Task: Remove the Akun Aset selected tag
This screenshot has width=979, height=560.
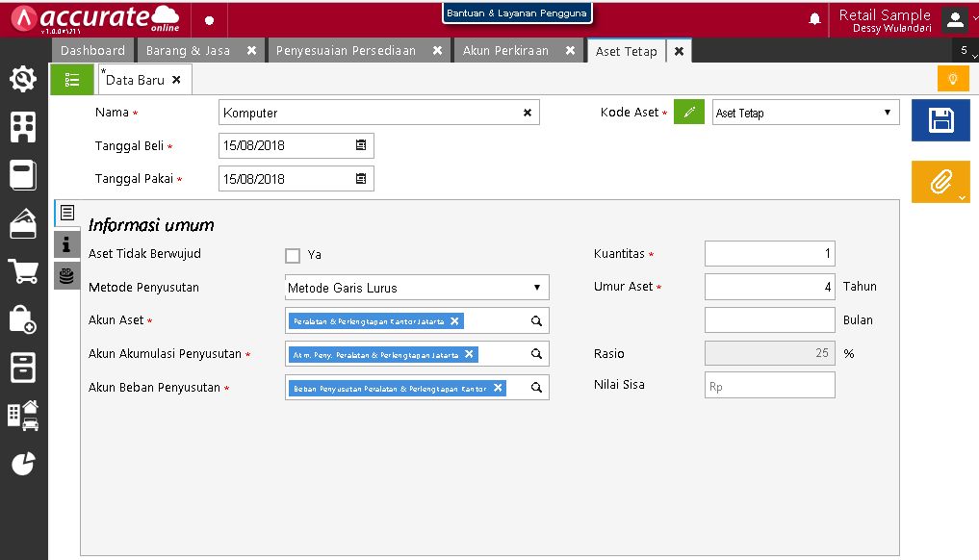Action: (455, 320)
